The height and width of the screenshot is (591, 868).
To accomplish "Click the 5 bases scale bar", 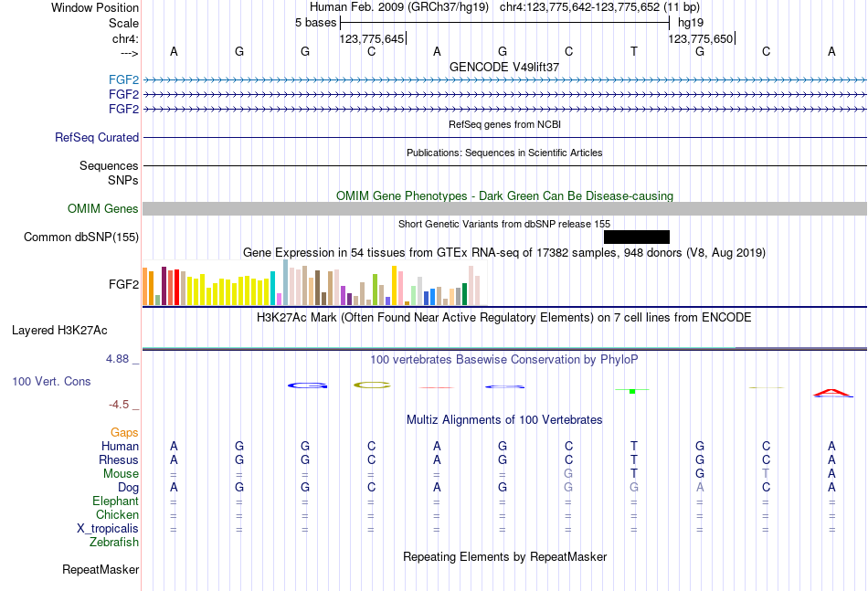I will [505, 23].
